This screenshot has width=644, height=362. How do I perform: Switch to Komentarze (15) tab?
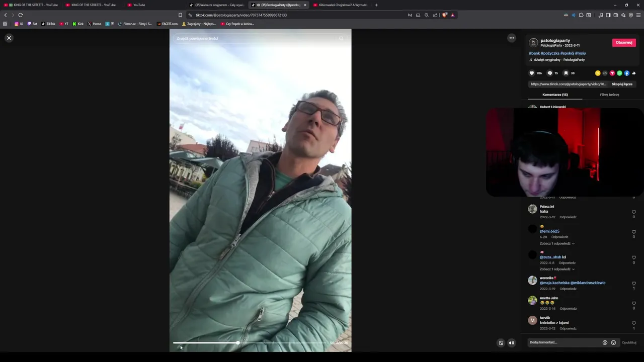click(x=555, y=95)
